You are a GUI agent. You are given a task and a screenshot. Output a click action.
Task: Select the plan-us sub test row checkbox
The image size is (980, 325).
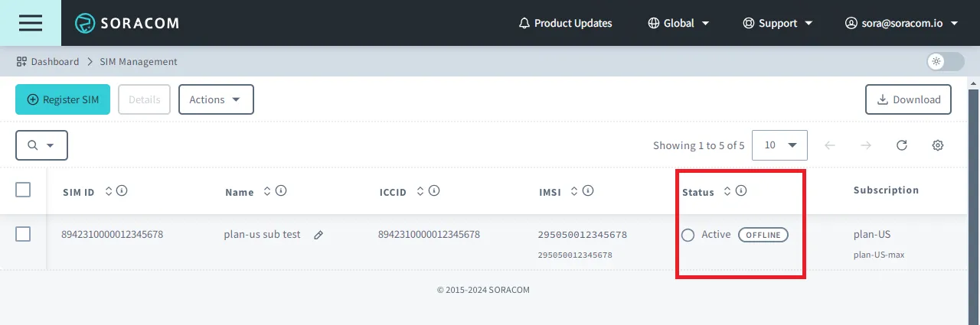23,234
